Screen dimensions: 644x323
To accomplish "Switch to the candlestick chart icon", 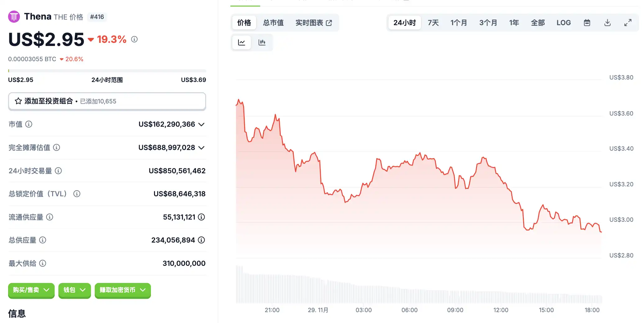I will point(262,43).
